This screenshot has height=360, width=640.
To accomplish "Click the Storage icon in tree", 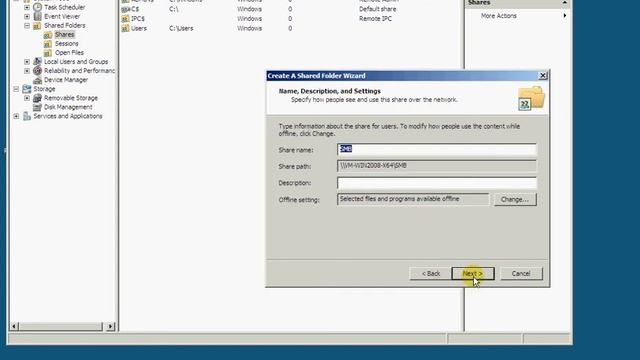I will tap(27, 89).
